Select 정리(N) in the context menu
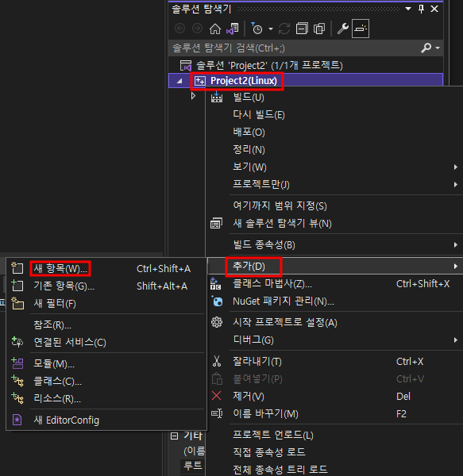This screenshot has height=476, width=463. (334, 150)
